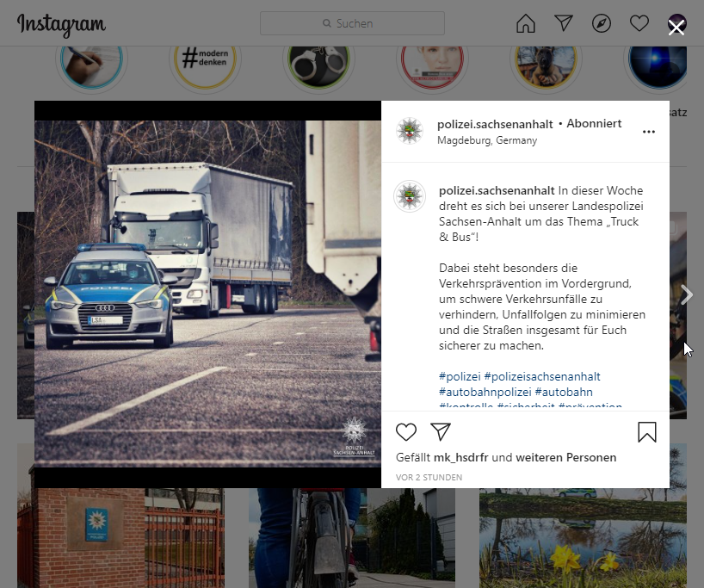The height and width of the screenshot is (588, 704).
Task: Open the Instagram logo link
Action: pyautogui.click(x=61, y=24)
